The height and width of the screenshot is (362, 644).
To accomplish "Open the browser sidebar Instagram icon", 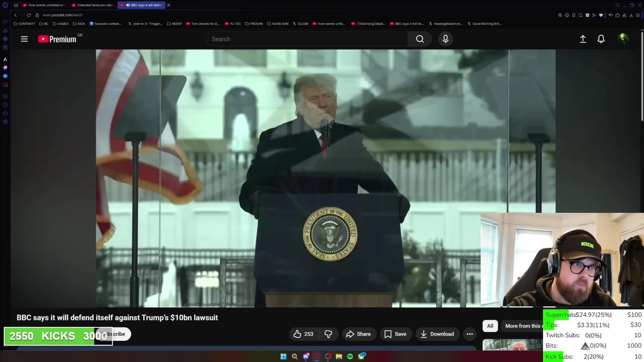I will tap(5, 84).
